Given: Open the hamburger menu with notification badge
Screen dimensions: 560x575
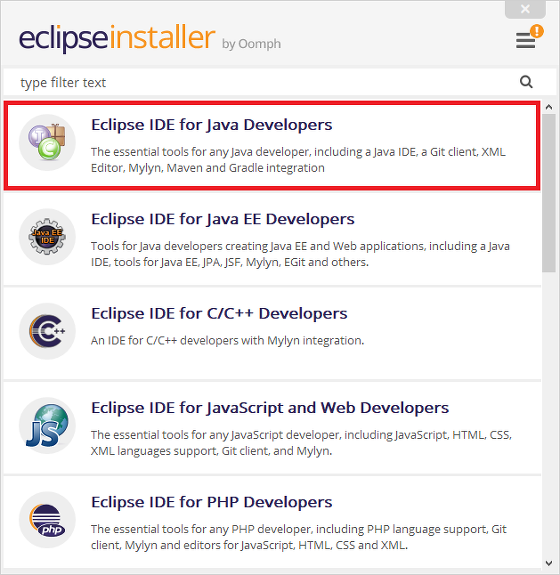Looking at the screenshot, I should [x=529, y=37].
